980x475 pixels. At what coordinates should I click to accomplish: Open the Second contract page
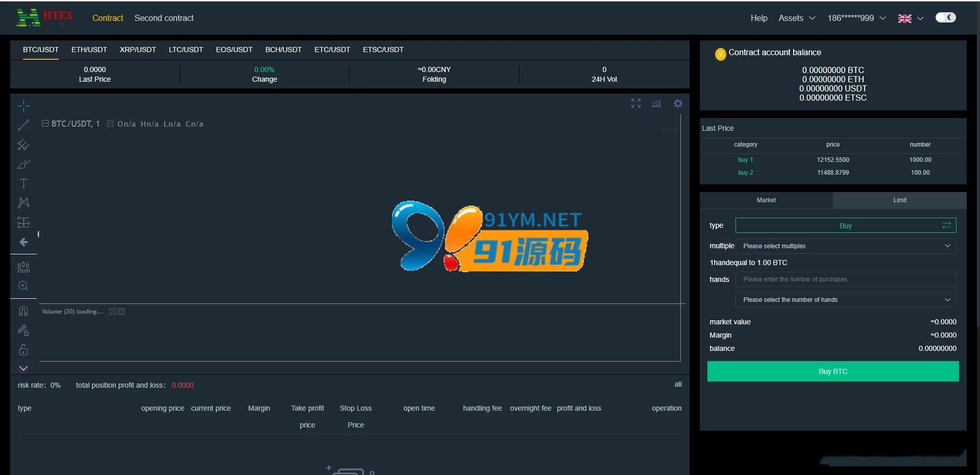[164, 18]
